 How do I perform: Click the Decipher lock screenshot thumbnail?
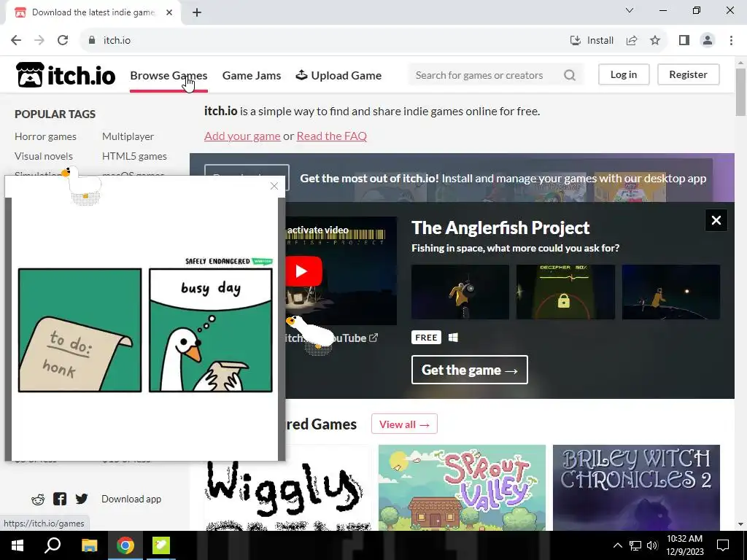pos(565,292)
